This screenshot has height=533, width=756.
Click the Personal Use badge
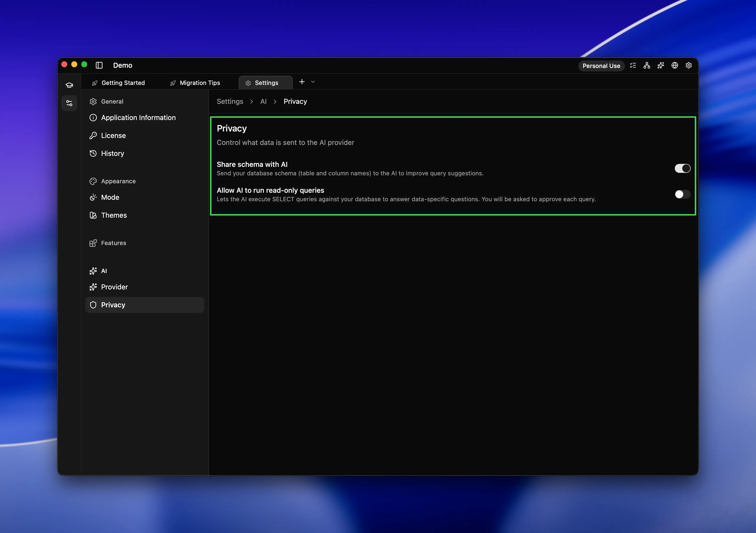click(601, 66)
